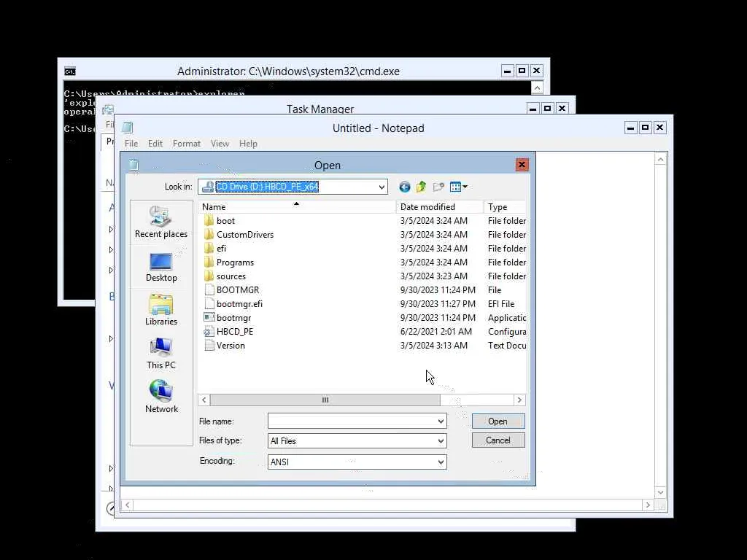
Task: Select the BOOTMGR file icon
Action: (x=209, y=289)
